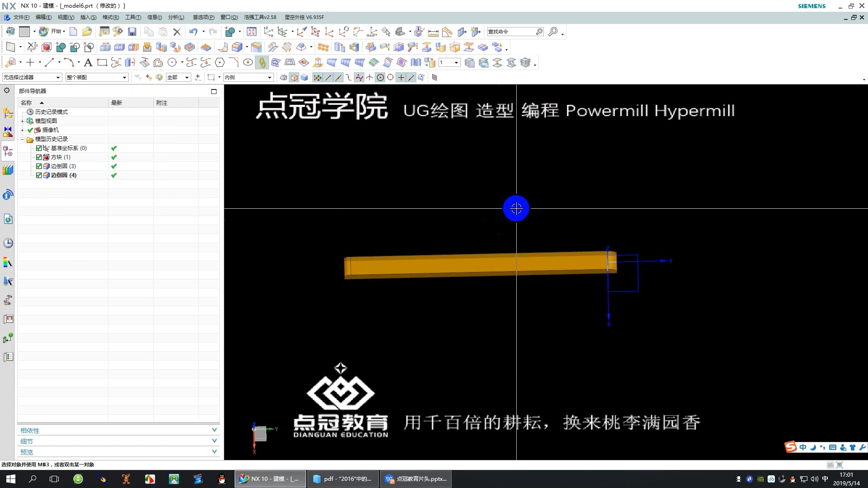Click the search magnifier next to 查找命令

click(539, 32)
